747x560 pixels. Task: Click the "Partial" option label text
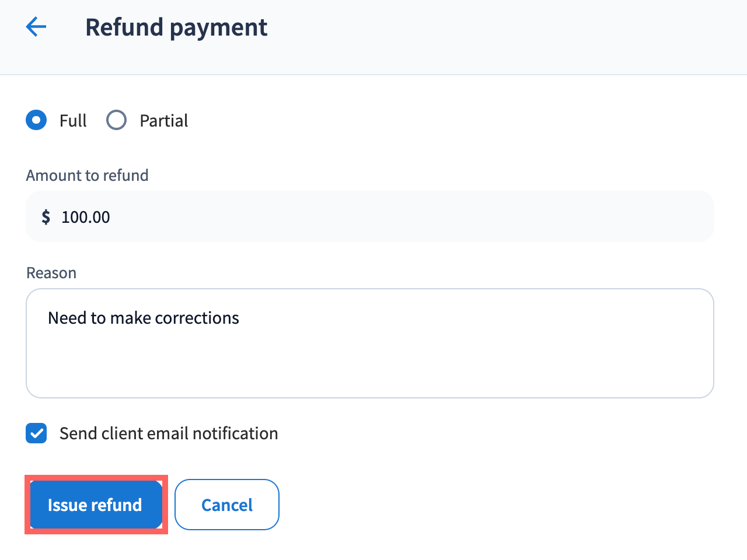tap(163, 121)
